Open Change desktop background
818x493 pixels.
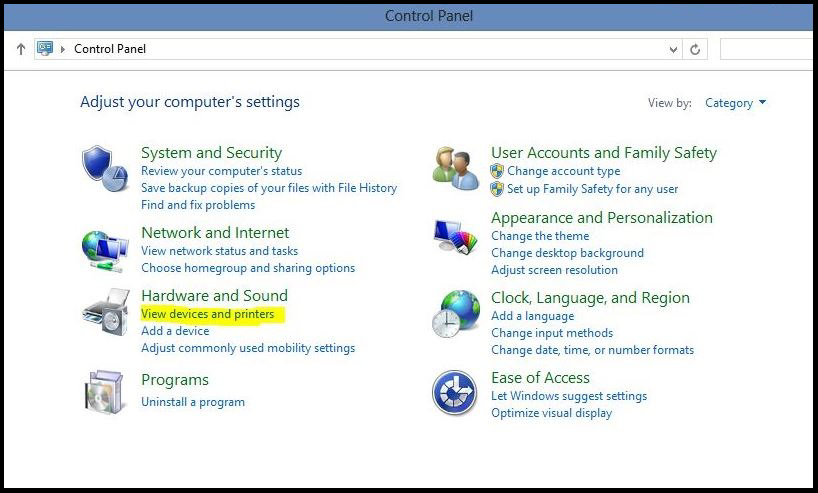(567, 253)
